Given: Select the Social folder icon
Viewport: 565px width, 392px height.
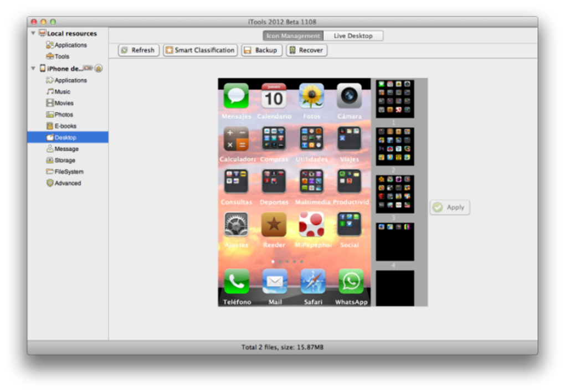Looking at the screenshot, I should (x=349, y=224).
